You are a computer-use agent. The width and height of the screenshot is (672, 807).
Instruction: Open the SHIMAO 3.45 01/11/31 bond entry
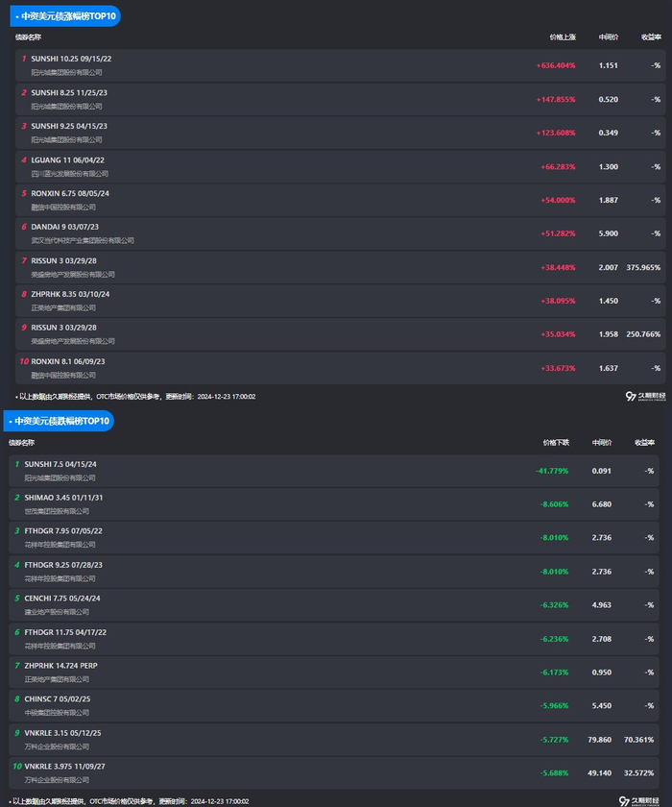(63, 498)
